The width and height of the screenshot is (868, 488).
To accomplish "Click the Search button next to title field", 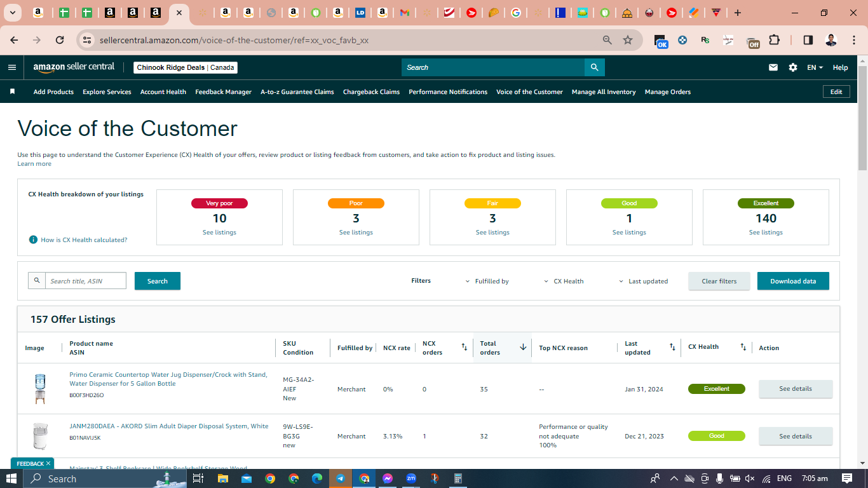I will click(x=158, y=281).
